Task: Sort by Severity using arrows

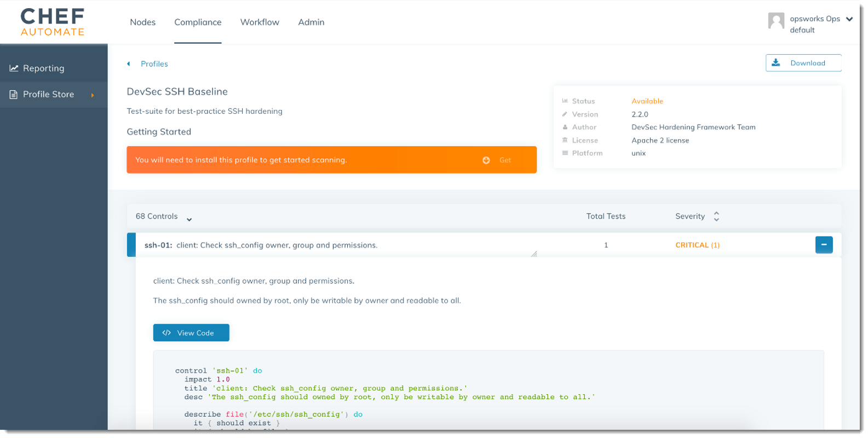Action: pos(716,216)
